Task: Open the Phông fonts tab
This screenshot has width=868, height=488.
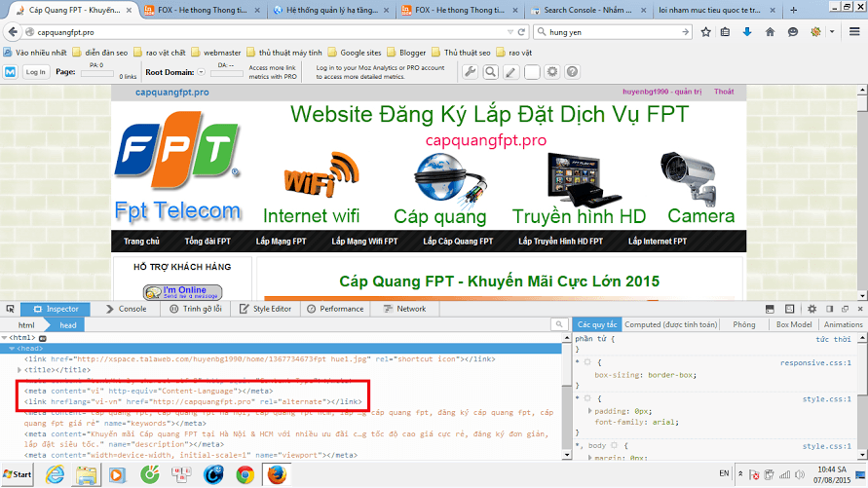Action: click(744, 324)
